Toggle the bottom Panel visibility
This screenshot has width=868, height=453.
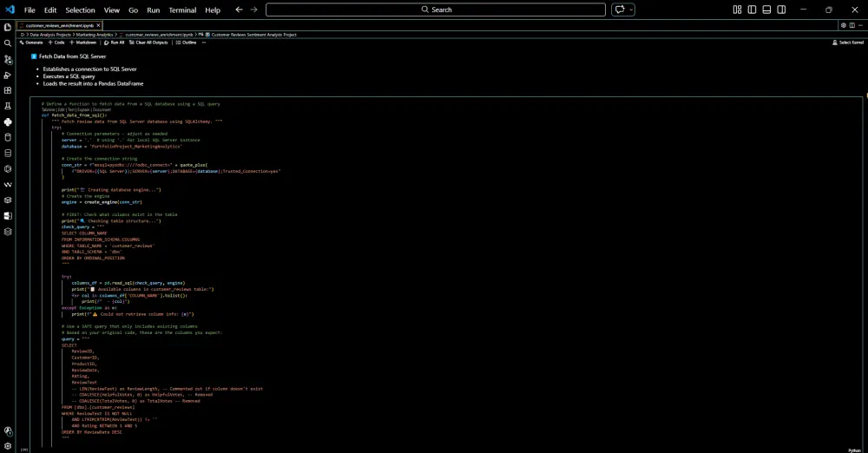(766, 10)
